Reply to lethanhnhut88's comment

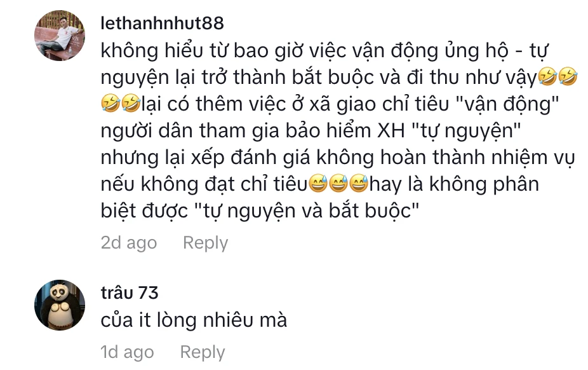coord(205,243)
